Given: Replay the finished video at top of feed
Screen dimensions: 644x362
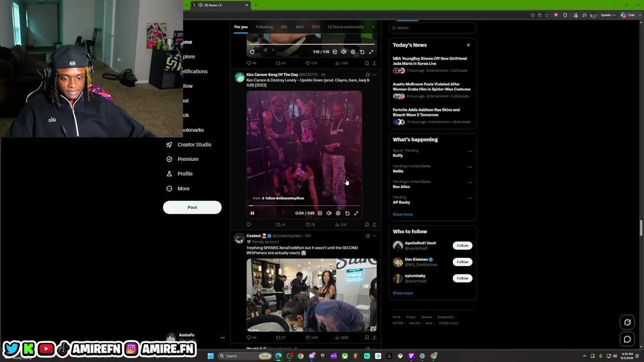Looking at the screenshot, I should pos(252,52).
